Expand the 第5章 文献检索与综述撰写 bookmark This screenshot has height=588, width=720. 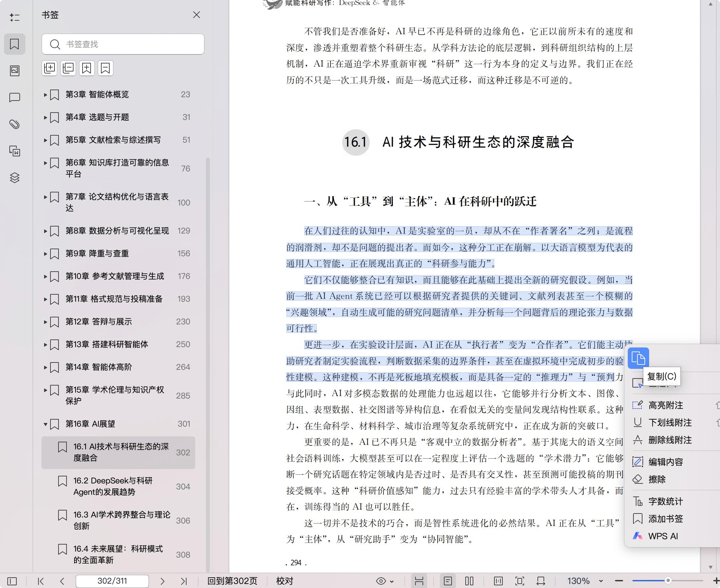(45, 140)
